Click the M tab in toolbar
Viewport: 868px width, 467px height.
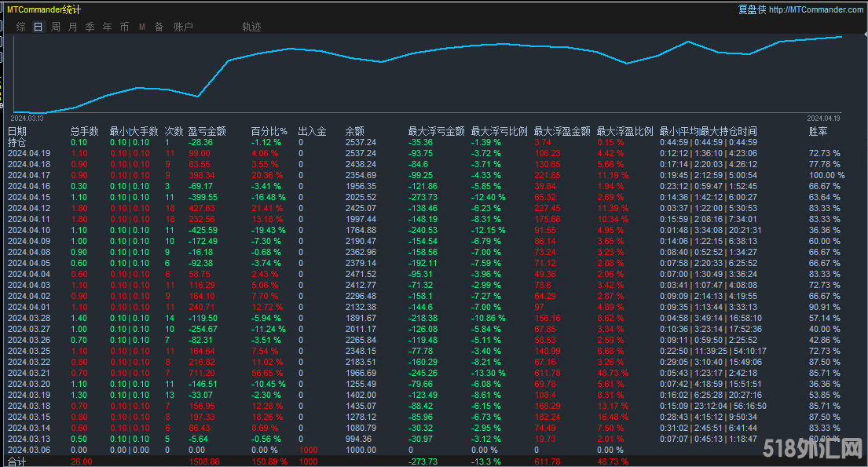coord(142,27)
